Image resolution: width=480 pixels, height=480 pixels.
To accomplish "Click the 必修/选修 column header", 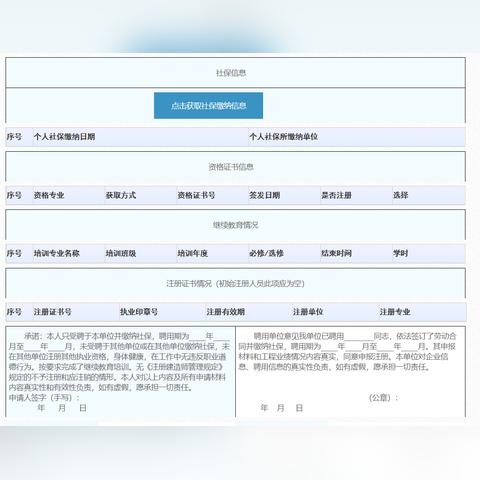I will click(266, 253).
